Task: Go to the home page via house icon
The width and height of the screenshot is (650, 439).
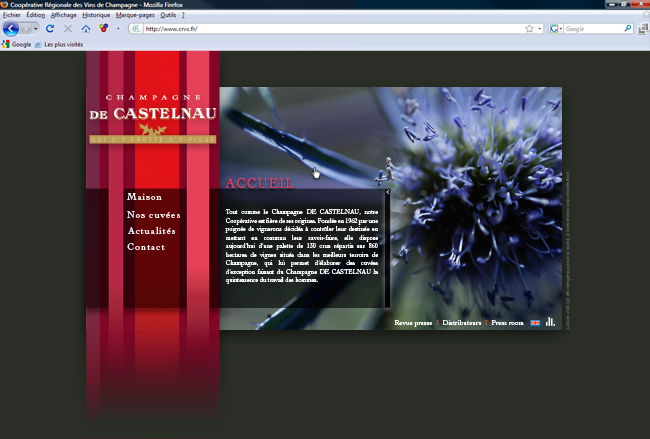Action: click(86, 29)
